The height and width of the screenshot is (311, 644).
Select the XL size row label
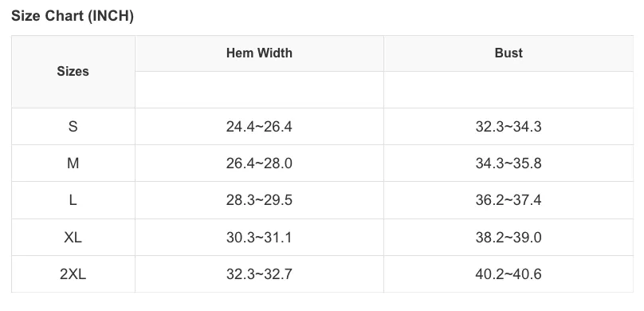click(73, 237)
